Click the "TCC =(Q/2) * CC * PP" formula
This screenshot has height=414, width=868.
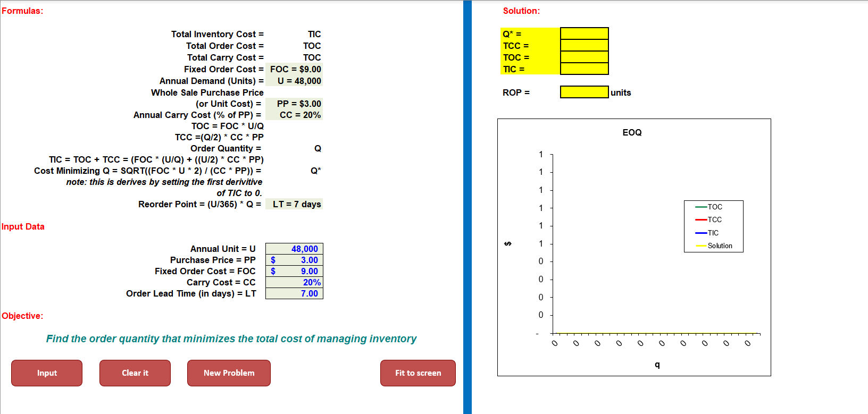coord(219,137)
